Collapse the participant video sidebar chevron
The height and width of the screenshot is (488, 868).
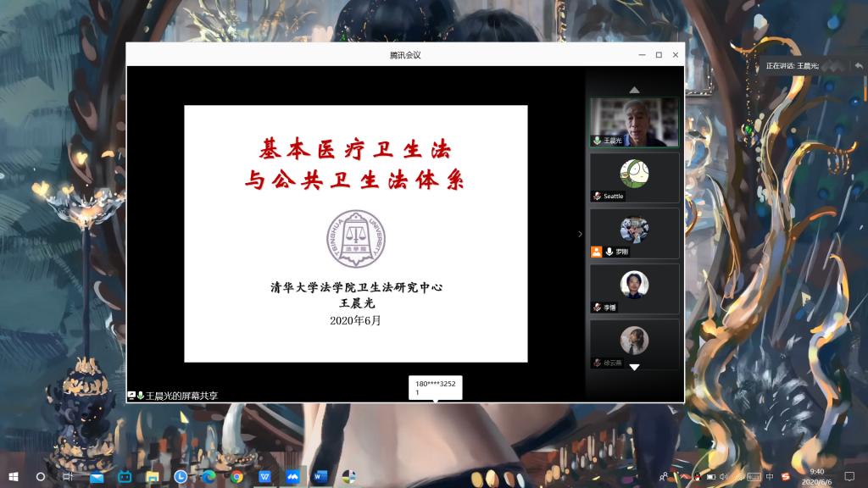tap(581, 234)
